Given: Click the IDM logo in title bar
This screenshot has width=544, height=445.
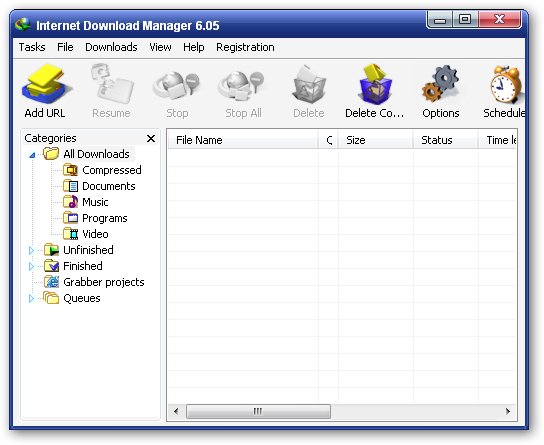Looking at the screenshot, I should point(23,25).
